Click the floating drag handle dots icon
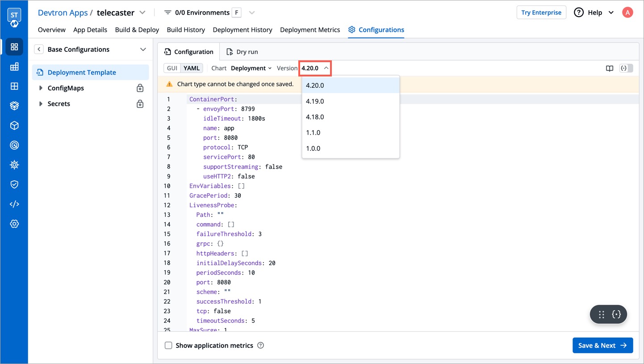The image size is (644, 364). point(602,314)
